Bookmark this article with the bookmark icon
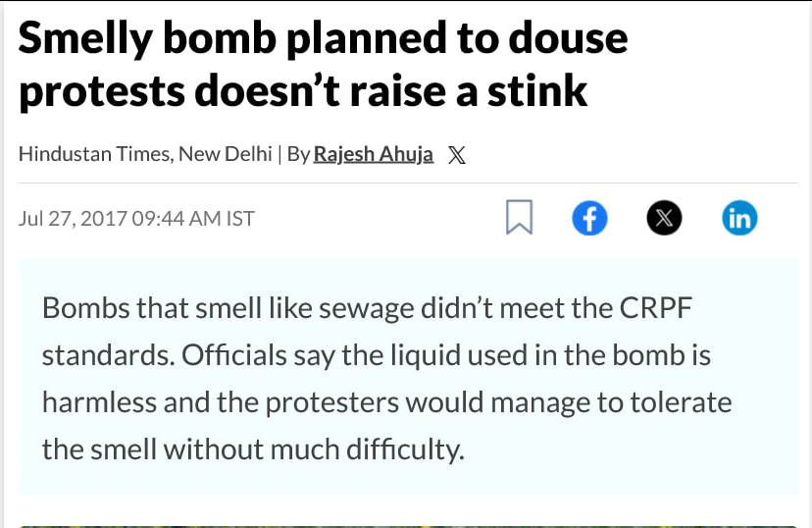812x528 pixels. [x=519, y=217]
